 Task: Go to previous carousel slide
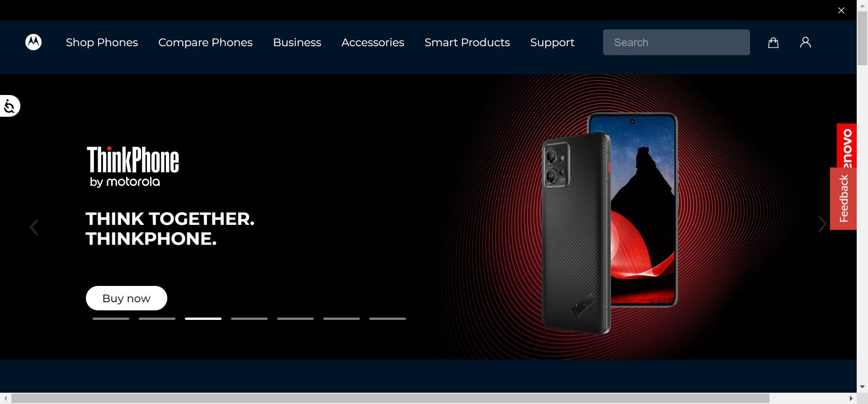point(34,227)
